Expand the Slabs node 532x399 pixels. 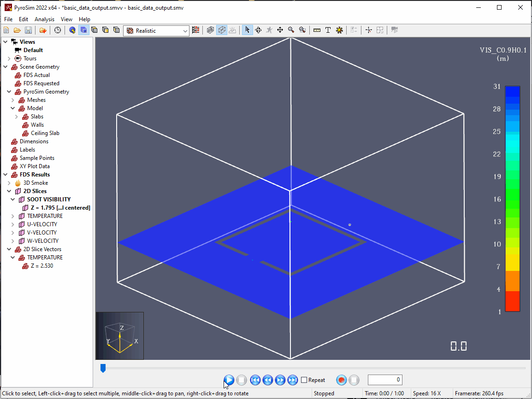[17, 117]
